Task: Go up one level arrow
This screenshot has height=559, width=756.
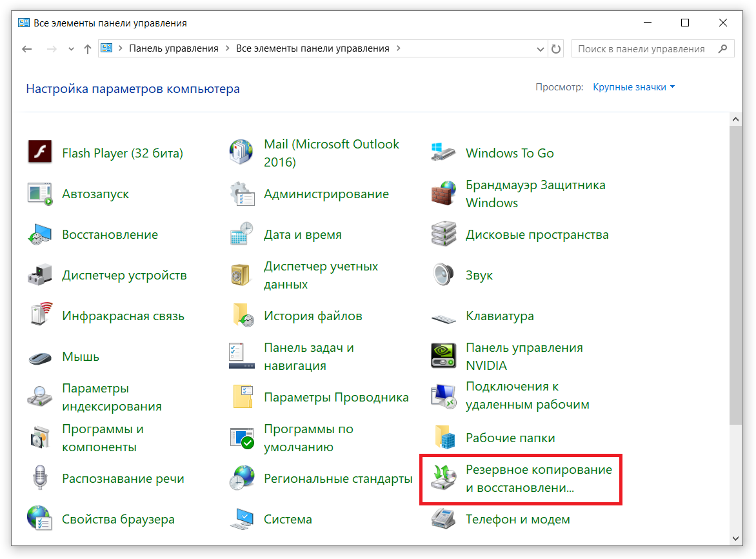Action: pyautogui.click(x=88, y=48)
